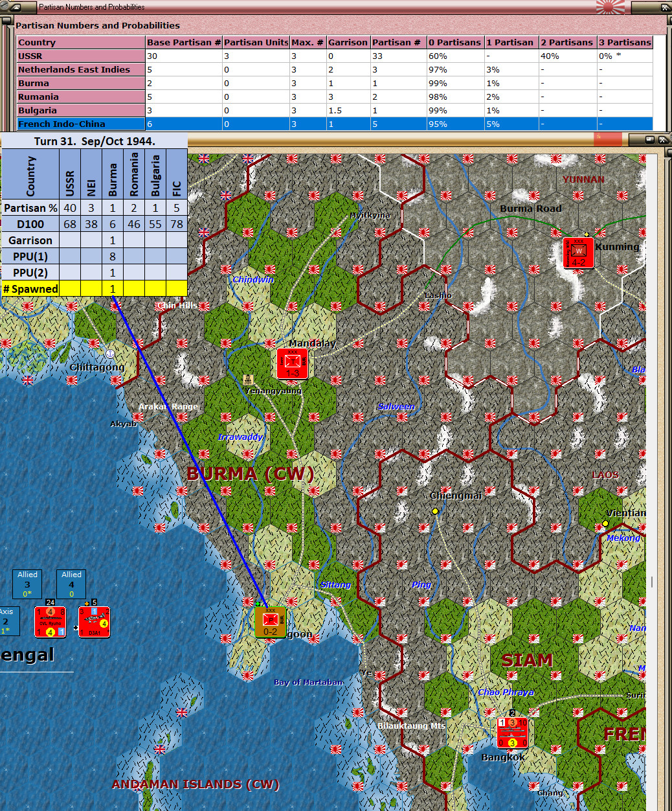Click the BURMA (CW) country label
The image size is (672, 811).
pyautogui.click(x=250, y=474)
